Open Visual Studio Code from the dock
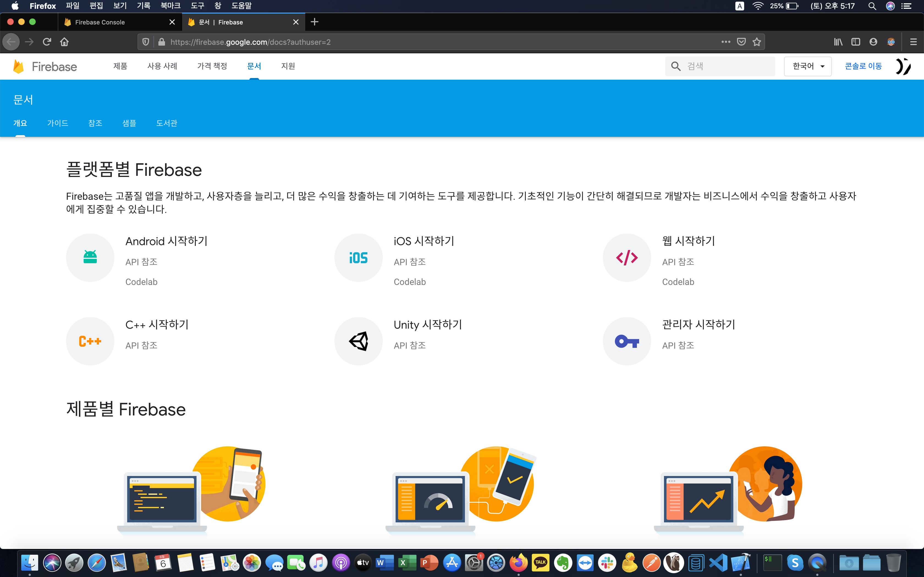924x577 pixels. click(718, 562)
